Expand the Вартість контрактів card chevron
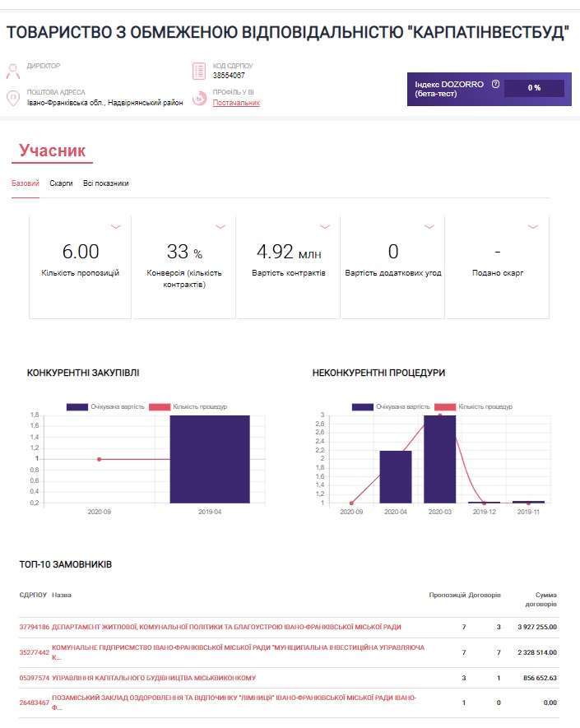The height and width of the screenshot is (728, 580). point(325,227)
